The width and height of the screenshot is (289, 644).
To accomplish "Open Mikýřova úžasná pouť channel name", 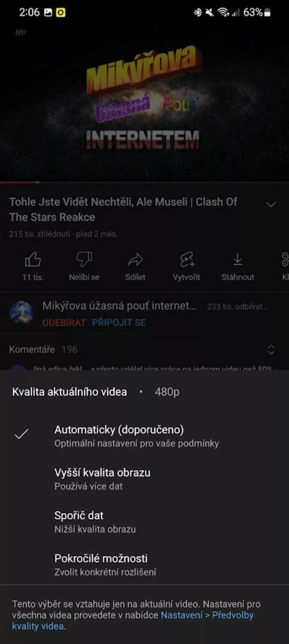I will [x=120, y=306].
